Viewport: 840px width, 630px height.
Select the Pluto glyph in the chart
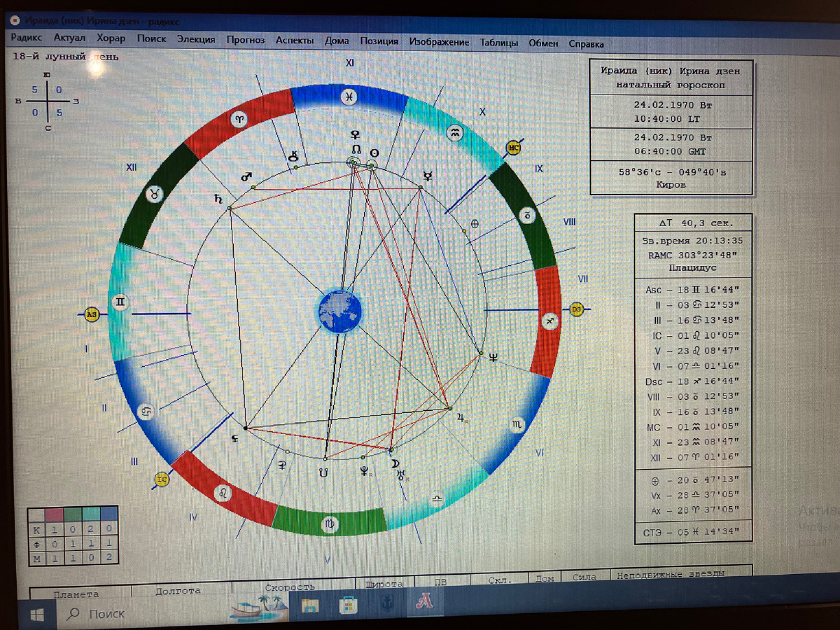point(364,471)
